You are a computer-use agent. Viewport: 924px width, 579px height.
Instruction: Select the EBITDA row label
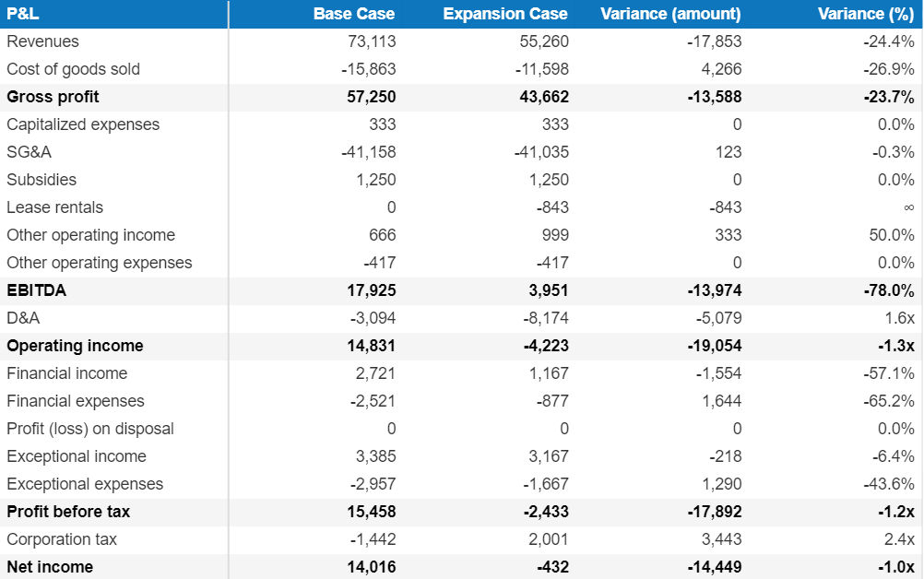pos(36,290)
